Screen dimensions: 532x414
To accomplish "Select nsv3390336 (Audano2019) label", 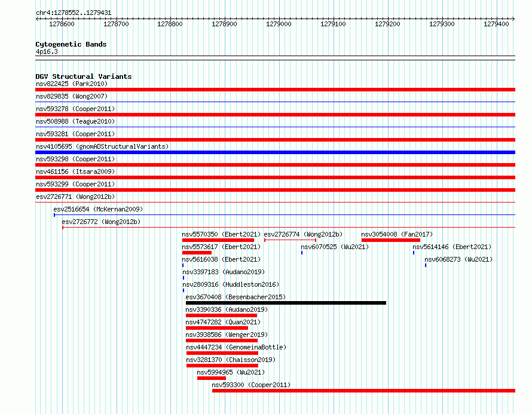I will coord(227,309).
